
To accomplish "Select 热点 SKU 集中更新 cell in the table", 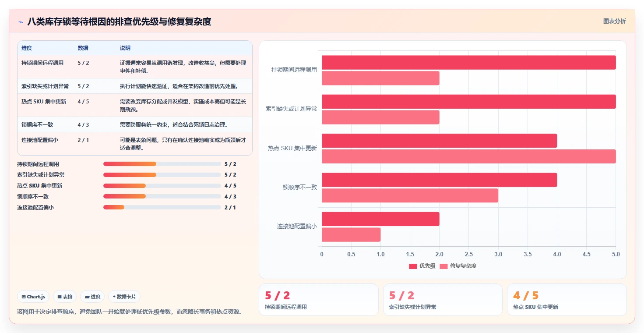I will (x=44, y=101).
